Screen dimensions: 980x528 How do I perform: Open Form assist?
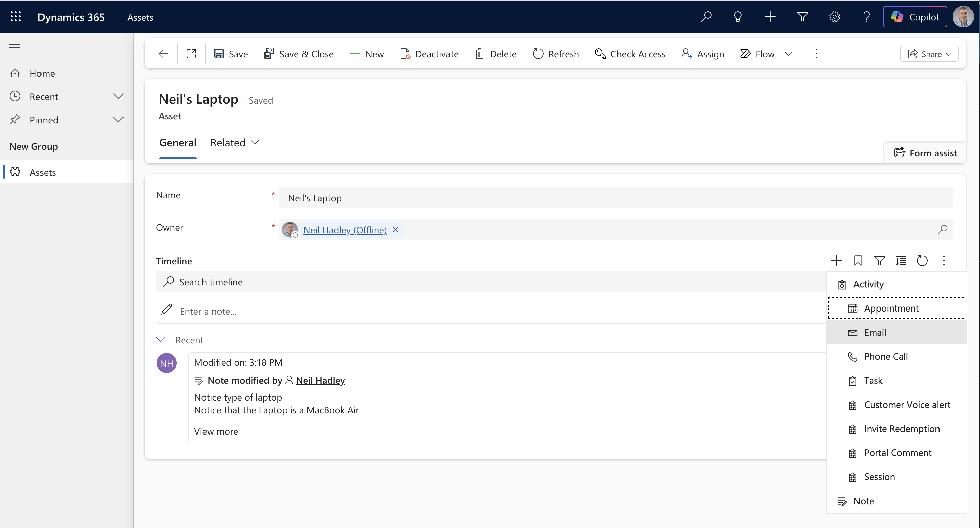point(925,153)
